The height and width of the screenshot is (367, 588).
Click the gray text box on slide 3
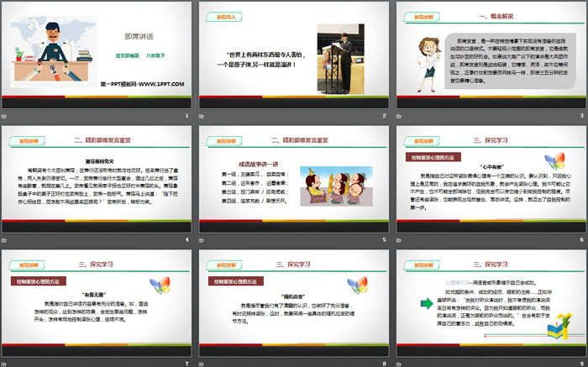(x=511, y=61)
